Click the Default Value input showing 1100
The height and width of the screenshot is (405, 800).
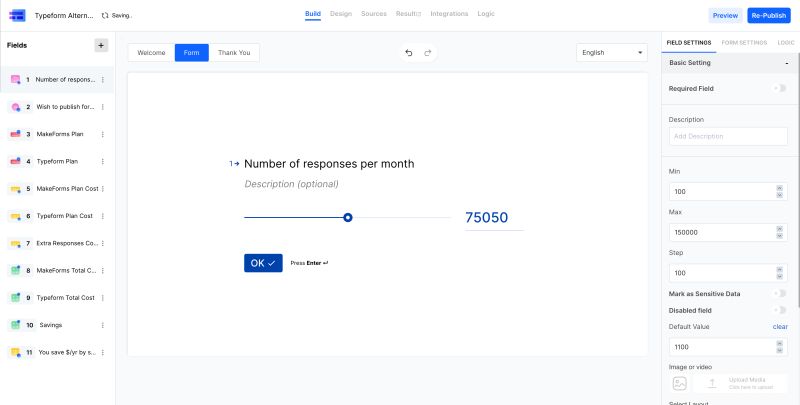pos(728,347)
